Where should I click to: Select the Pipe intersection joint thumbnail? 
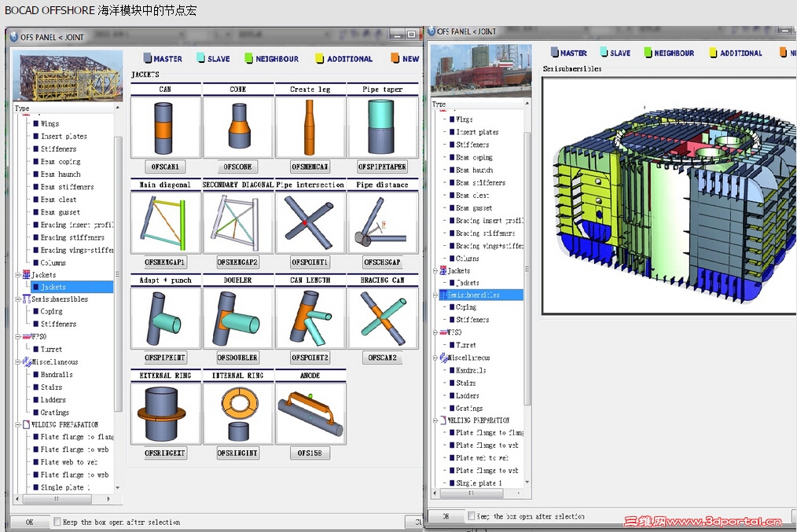pyautogui.click(x=310, y=222)
